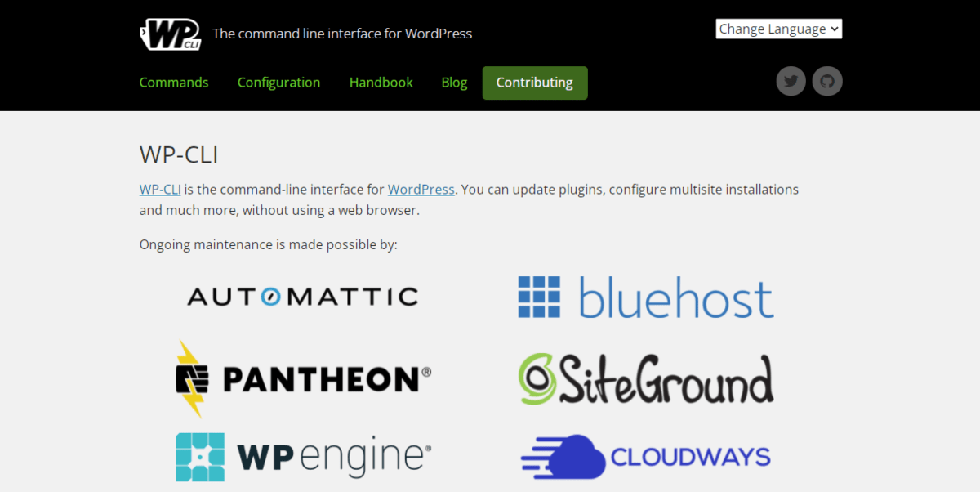Click the WP-CLI logo in header
This screenshot has height=492, width=980.
[x=171, y=34]
